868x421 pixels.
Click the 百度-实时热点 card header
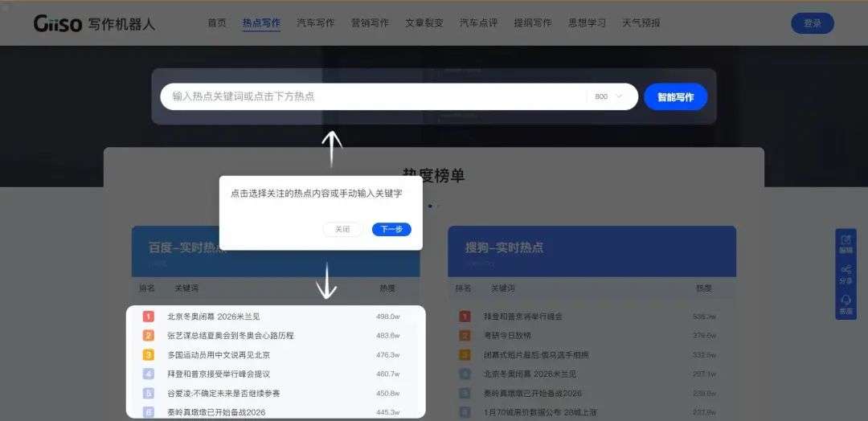click(x=276, y=251)
